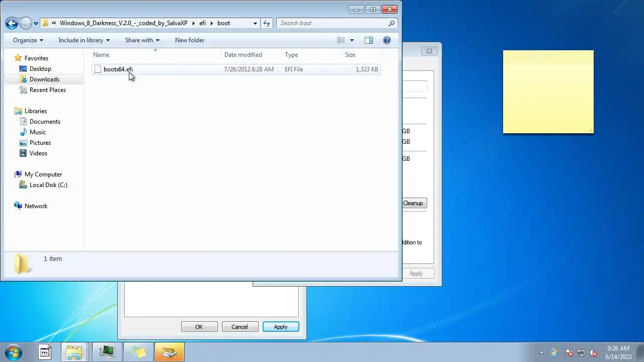Sort by Size column header
The width and height of the screenshot is (644, 362).
[x=362, y=55]
